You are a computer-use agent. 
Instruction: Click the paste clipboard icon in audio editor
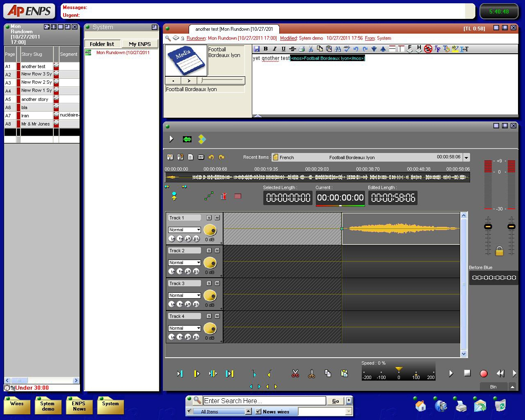pos(345,373)
